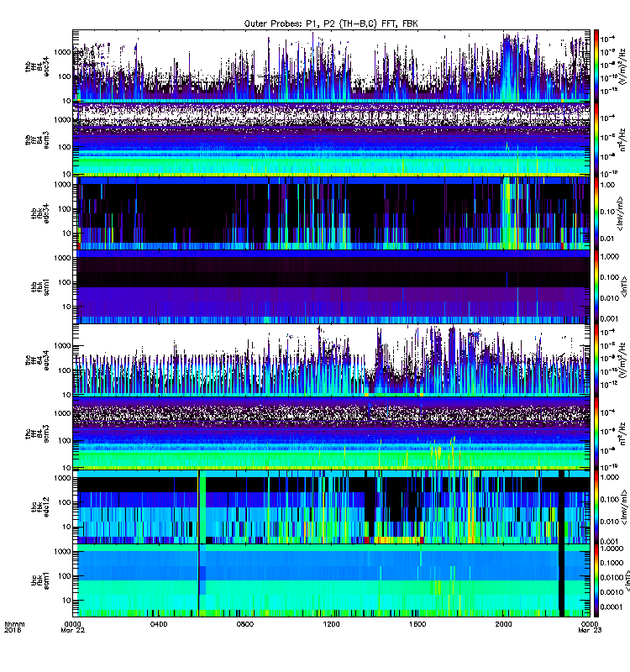Click the '0.0001' color bar tick of thc scm1
Screen dimensions: 630x672
(x=612, y=606)
